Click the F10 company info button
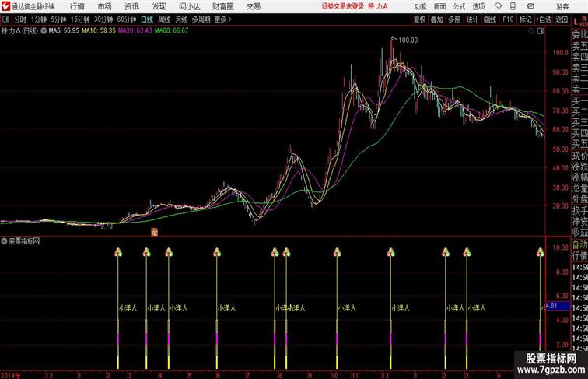 click(x=508, y=19)
